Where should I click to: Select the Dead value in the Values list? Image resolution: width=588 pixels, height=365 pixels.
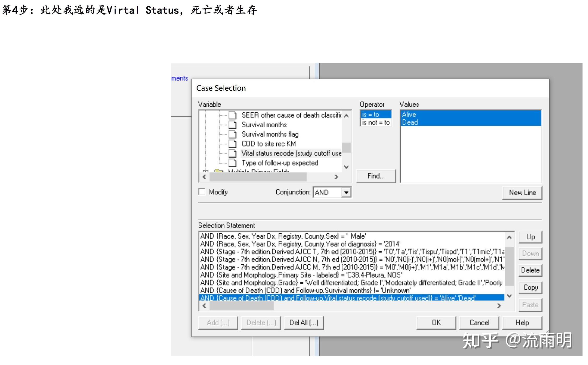point(410,122)
